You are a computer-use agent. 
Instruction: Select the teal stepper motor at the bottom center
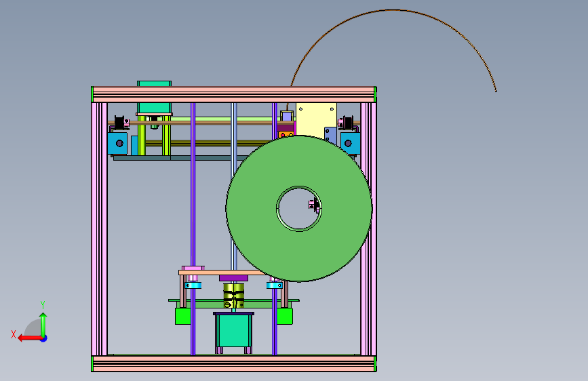click(x=233, y=330)
